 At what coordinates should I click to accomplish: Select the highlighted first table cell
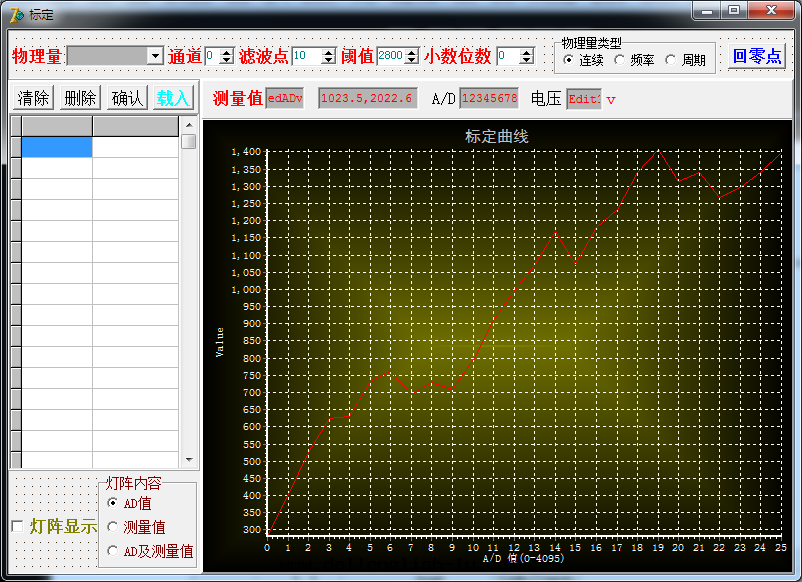click(57, 147)
